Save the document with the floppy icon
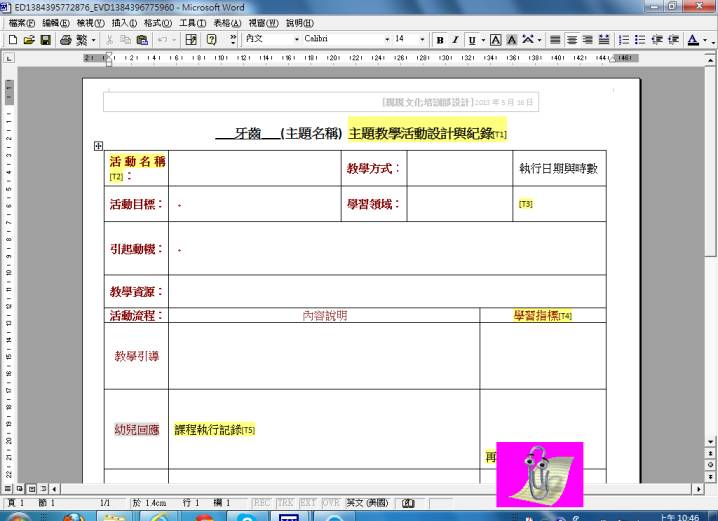 [44, 39]
